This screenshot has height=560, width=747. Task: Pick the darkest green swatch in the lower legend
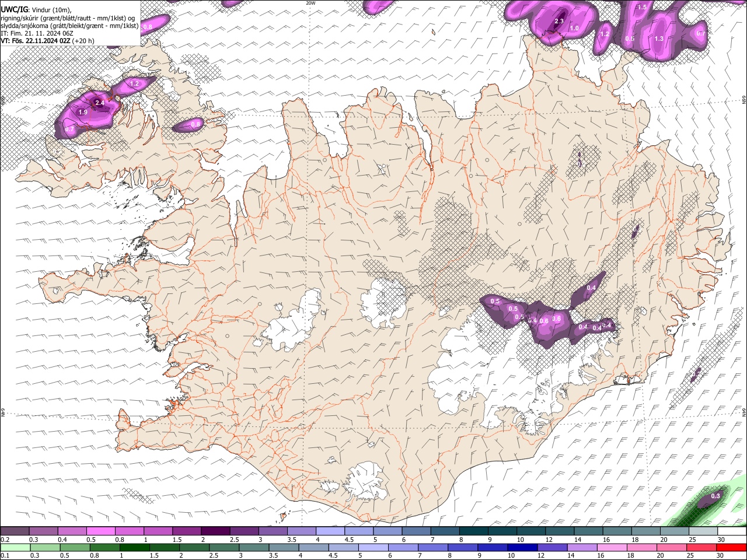134,547
